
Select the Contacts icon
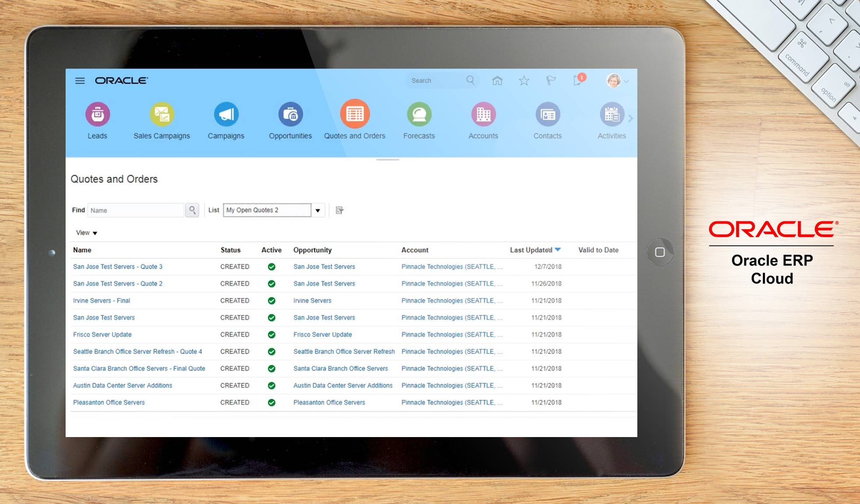click(547, 115)
